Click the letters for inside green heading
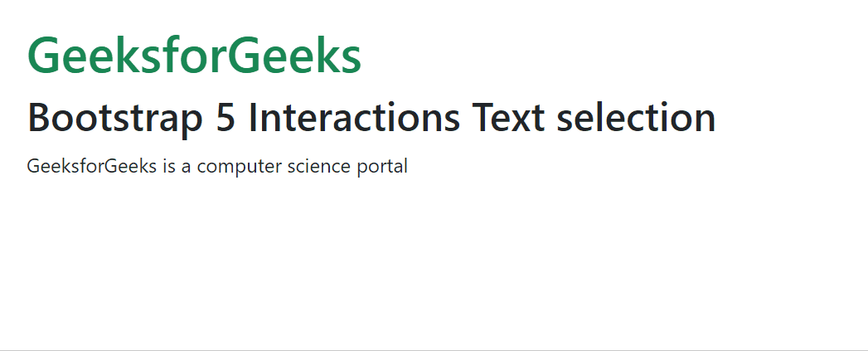Screen dimensions: 868x351 tap(192, 54)
